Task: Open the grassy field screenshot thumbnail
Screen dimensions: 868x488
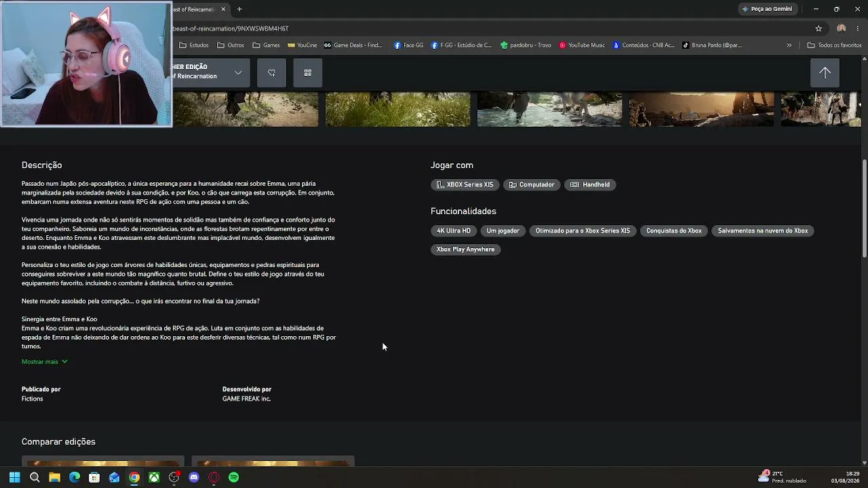Action: [397, 110]
